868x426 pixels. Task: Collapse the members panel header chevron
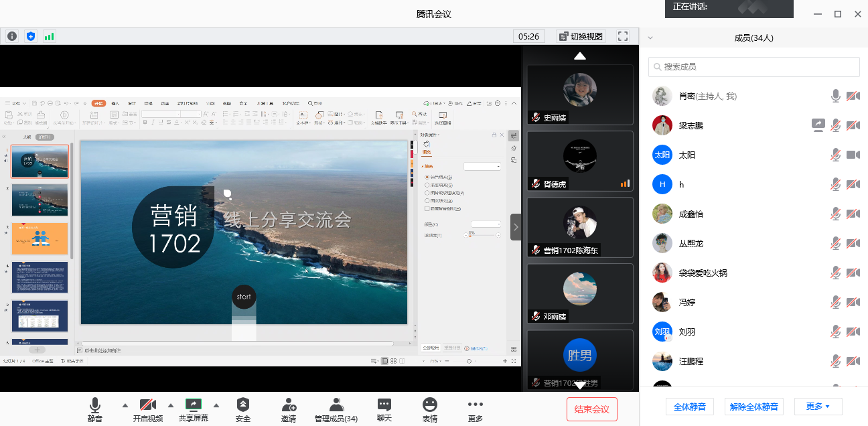click(x=650, y=38)
